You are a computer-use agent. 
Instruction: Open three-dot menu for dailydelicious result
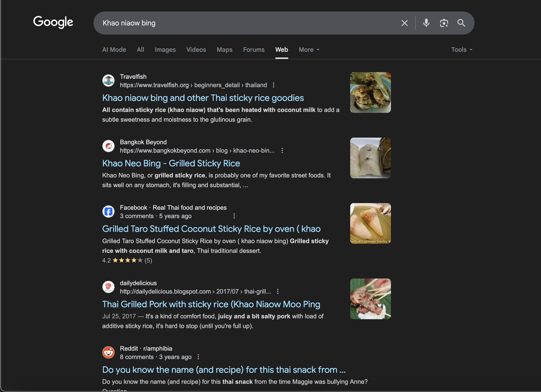(x=278, y=291)
